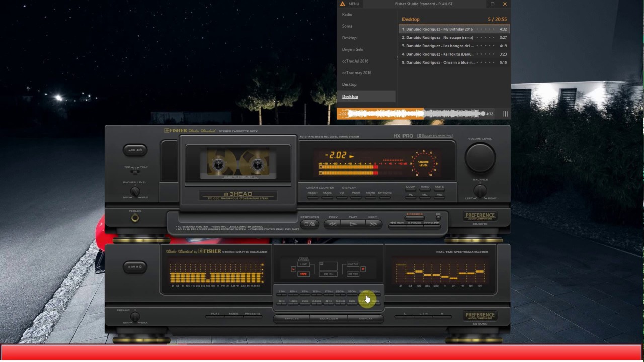The image size is (644, 362).
Task: Switch to the EFFECTS tab
Action: (x=292, y=319)
